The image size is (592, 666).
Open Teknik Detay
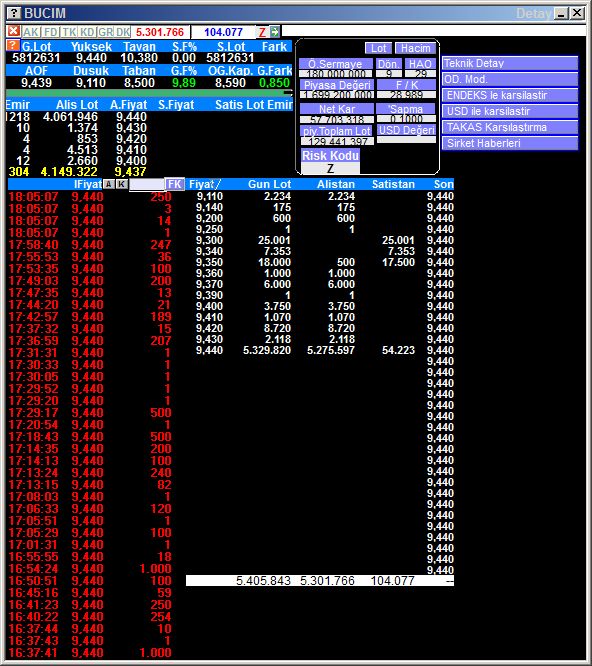(x=510, y=63)
